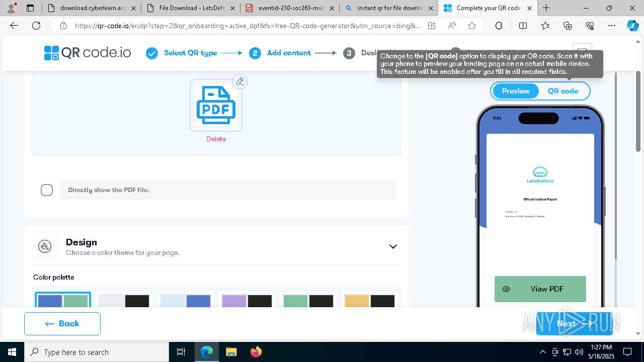Proceed with the Next button

(x=574, y=324)
